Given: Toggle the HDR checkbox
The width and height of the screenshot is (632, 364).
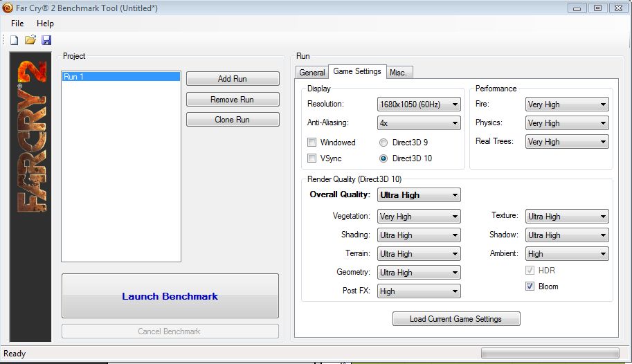Looking at the screenshot, I should tap(530, 270).
